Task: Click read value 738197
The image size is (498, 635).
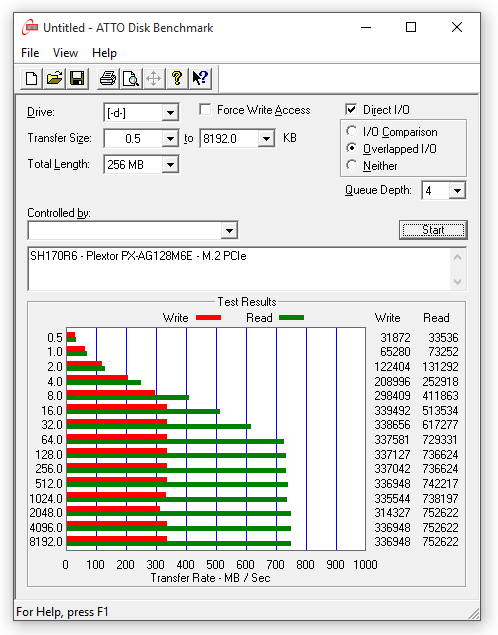Action: tap(441, 499)
